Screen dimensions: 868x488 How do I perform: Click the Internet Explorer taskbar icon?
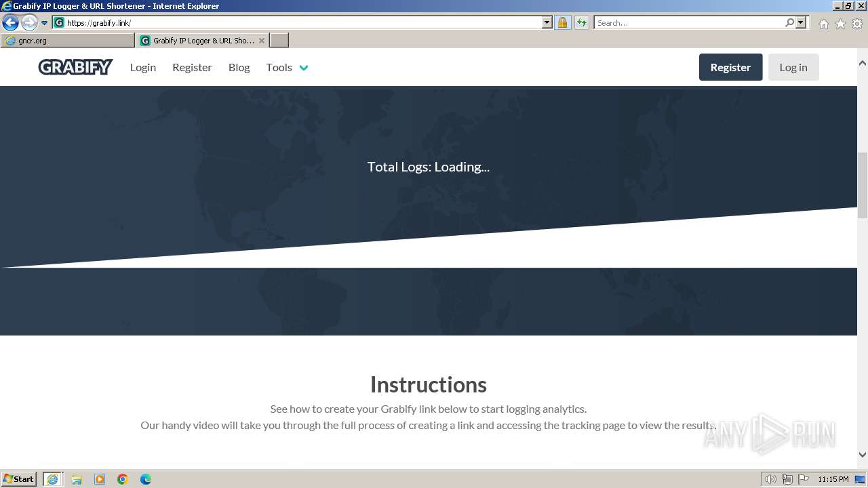tap(52, 479)
